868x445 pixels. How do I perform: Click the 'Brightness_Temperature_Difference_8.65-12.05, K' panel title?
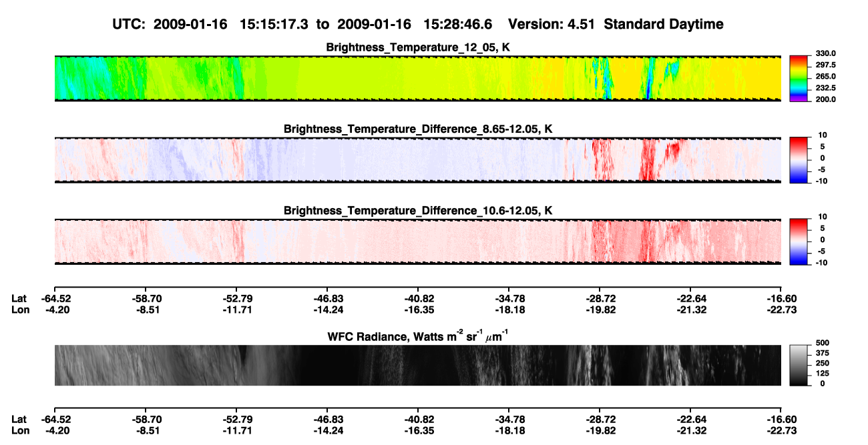point(418,129)
